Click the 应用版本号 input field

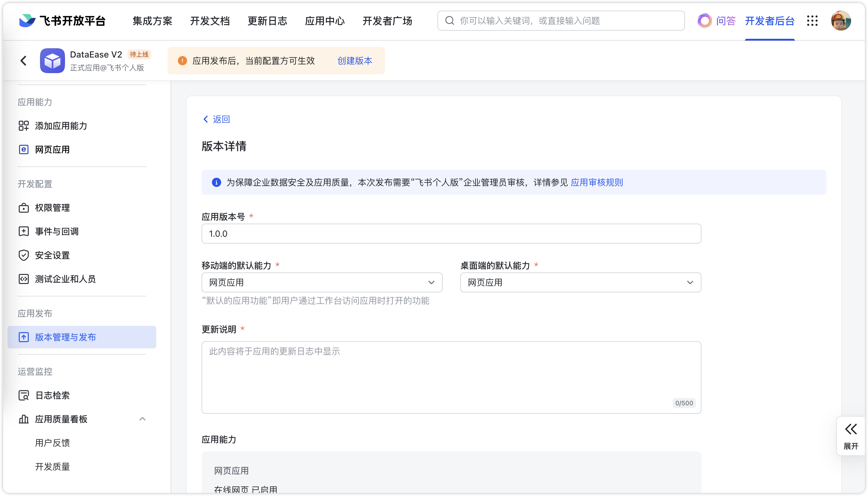pyautogui.click(x=451, y=234)
